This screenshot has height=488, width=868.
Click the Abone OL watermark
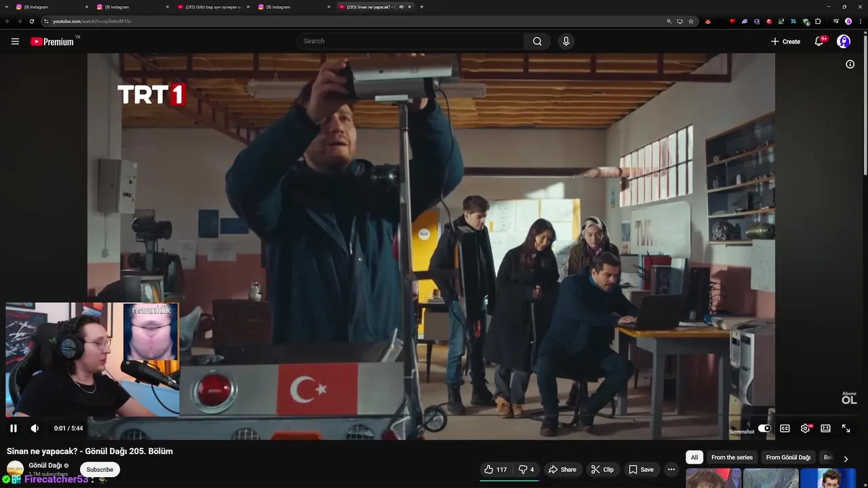pyautogui.click(x=849, y=398)
